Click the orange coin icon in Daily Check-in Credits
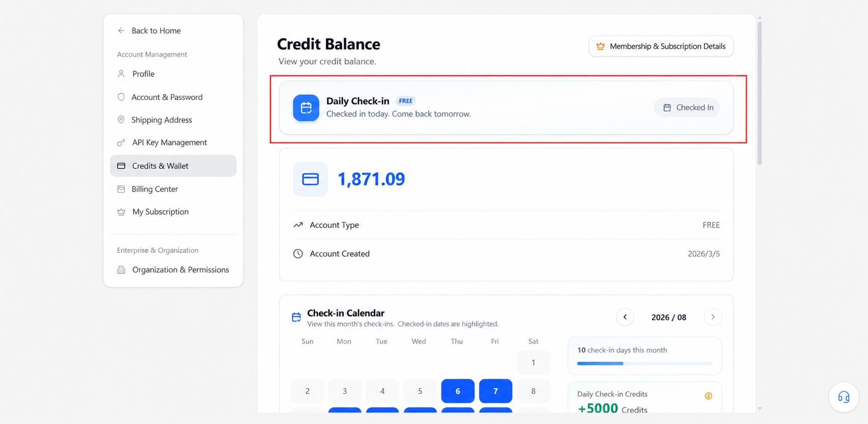 point(708,396)
